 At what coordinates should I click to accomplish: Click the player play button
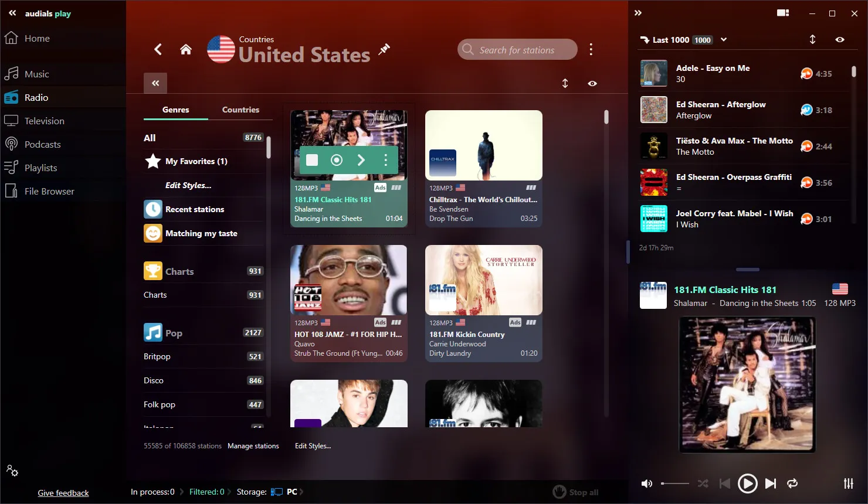coord(747,483)
